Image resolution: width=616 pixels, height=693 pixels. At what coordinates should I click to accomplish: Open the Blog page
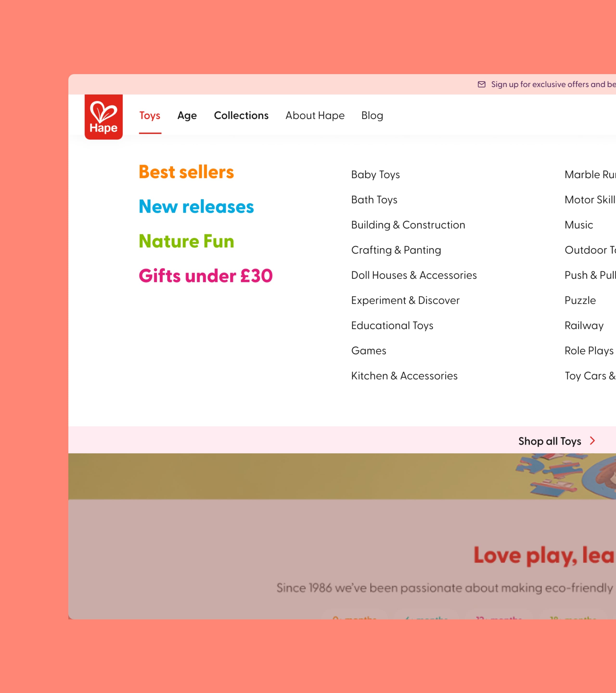click(372, 115)
